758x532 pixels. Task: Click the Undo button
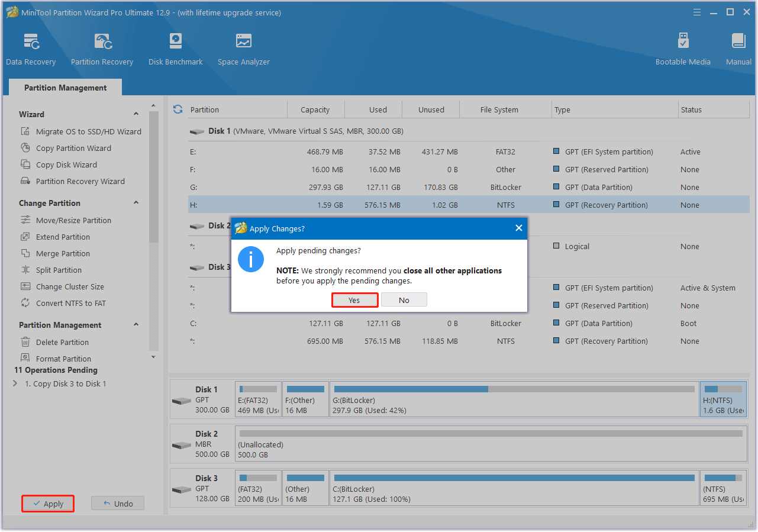pos(118,504)
